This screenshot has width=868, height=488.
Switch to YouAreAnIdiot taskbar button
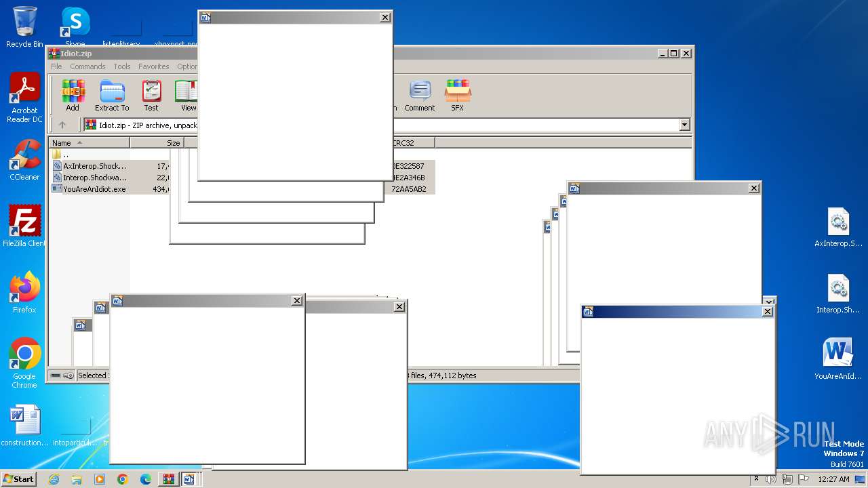point(189,479)
